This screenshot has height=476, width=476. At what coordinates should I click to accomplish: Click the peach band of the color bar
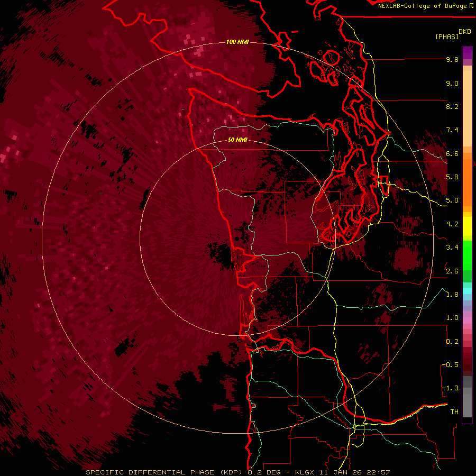467,106
